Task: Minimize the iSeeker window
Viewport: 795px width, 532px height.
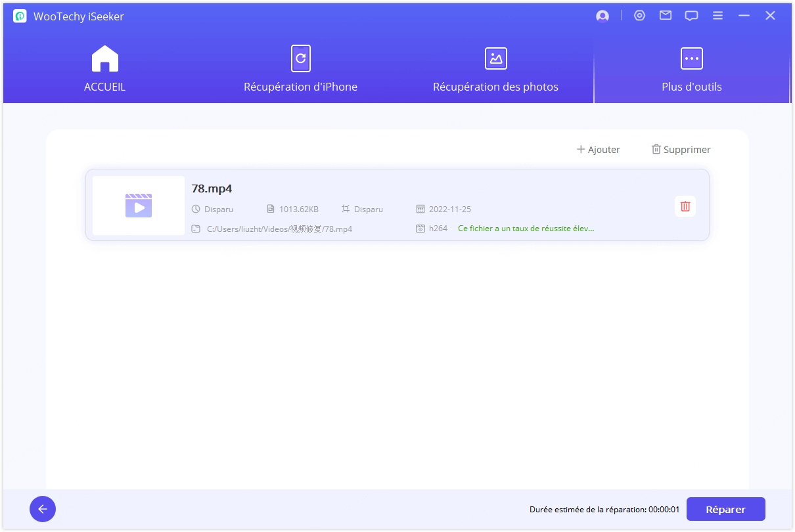Action: click(x=744, y=16)
